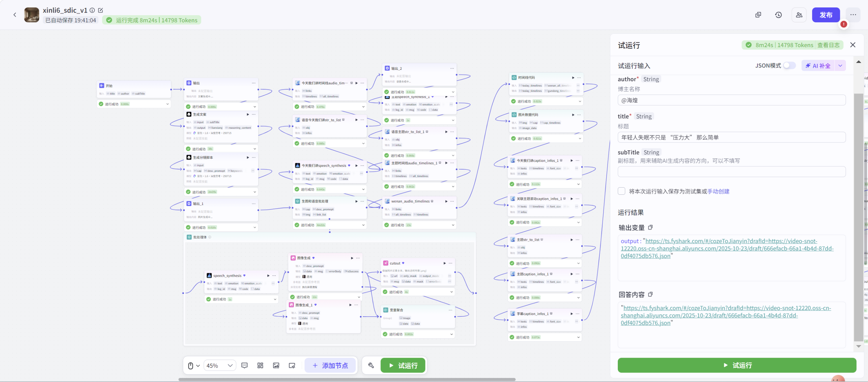Click the edit icon next to xinli6_sdic_v1

click(x=101, y=10)
